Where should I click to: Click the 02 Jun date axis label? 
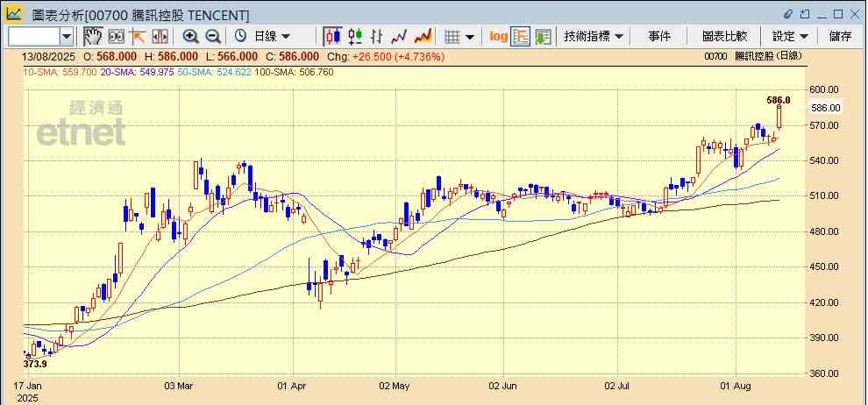point(503,386)
